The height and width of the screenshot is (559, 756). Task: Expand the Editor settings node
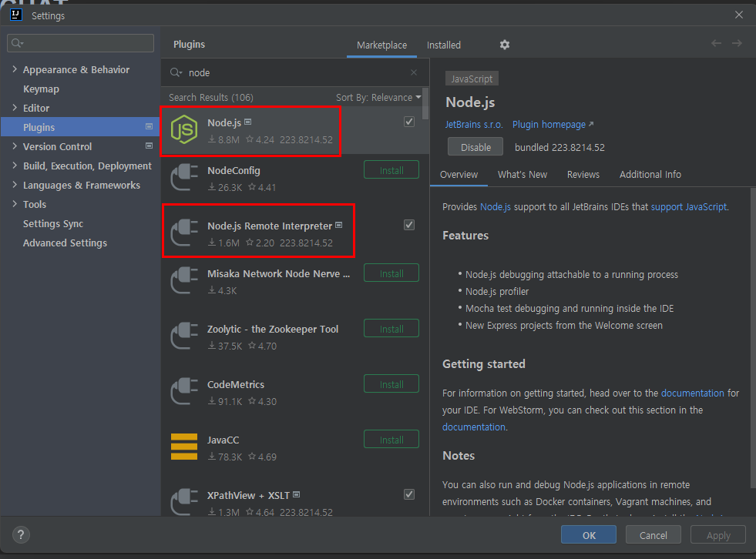[15, 108]
